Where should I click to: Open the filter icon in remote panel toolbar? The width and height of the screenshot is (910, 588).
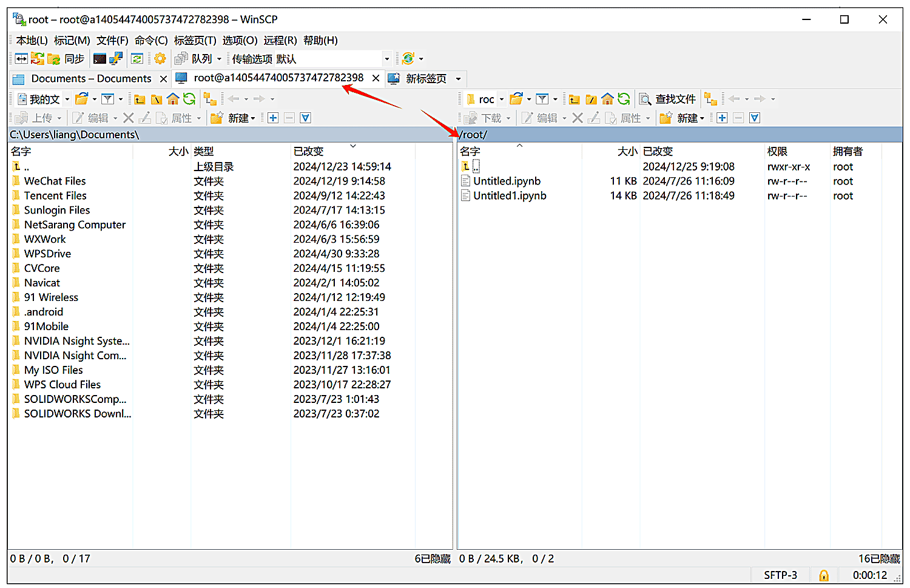tap(542, 99)
